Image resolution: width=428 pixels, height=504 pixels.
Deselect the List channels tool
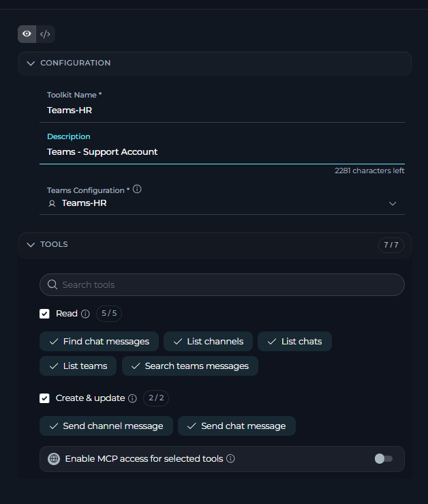(208, 342)
